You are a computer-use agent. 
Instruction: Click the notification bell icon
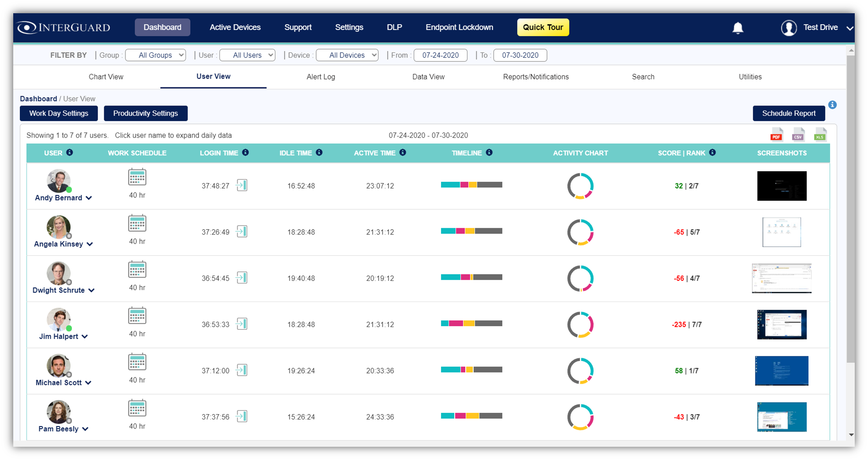coord(738,28)
